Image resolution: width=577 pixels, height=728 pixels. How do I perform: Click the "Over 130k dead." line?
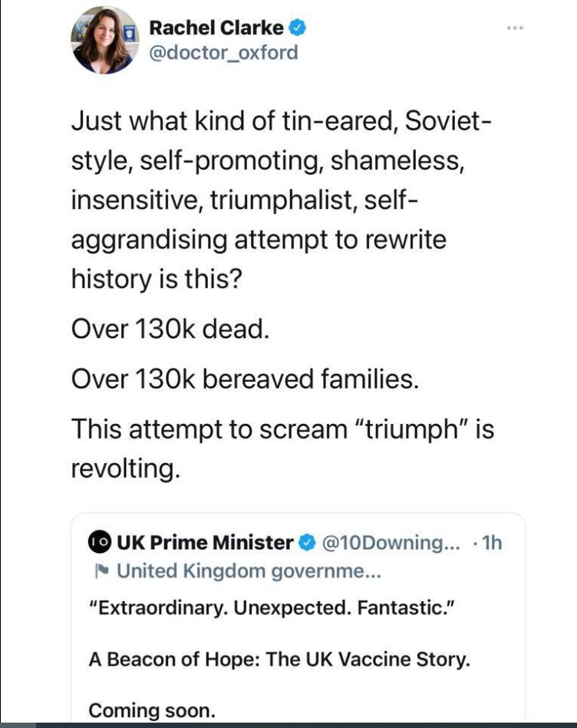pyautogui.click(x=170, y=329)
